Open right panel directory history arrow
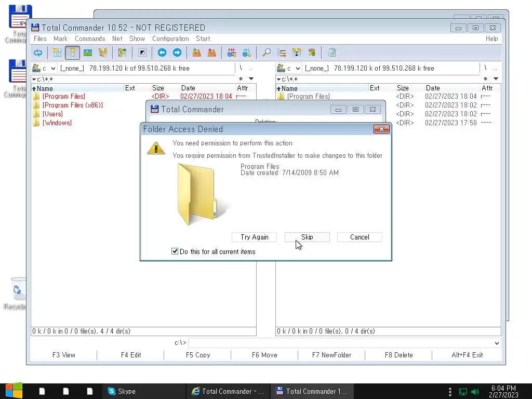This screenshot has height=399, width=532. coord(496,79)
